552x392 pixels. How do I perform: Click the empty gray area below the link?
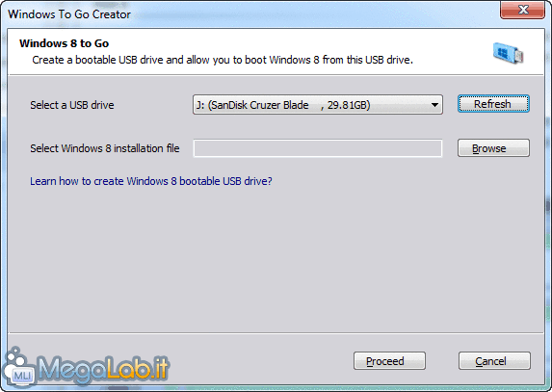tap(276, 260)
